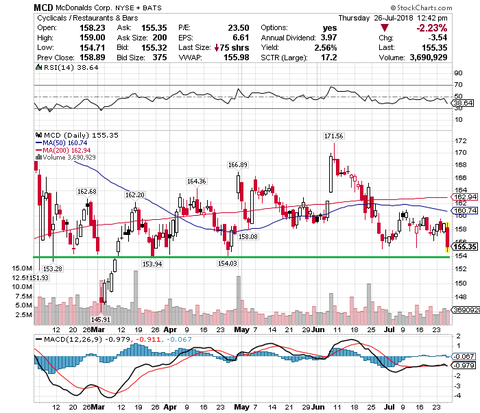The width and height of the screenshot is (480, 413).
Task: Click the Ask price 155.35
Action: click(x=154, y=28)
